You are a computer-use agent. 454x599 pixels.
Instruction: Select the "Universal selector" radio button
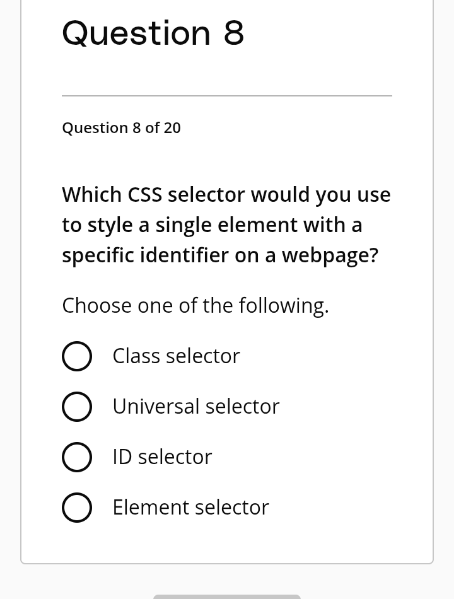pos(77,406)
